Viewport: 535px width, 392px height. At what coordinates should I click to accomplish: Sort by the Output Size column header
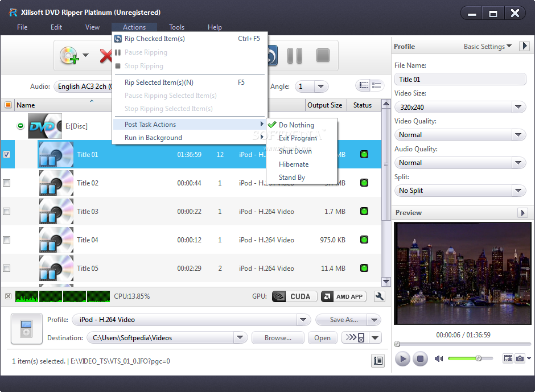point(325,105)
